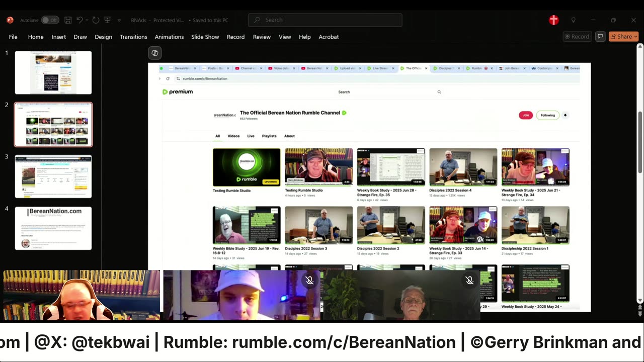The height and width of the screenshot is (362, 644).
Task: Open the File menu
Action: coord(13,37)
